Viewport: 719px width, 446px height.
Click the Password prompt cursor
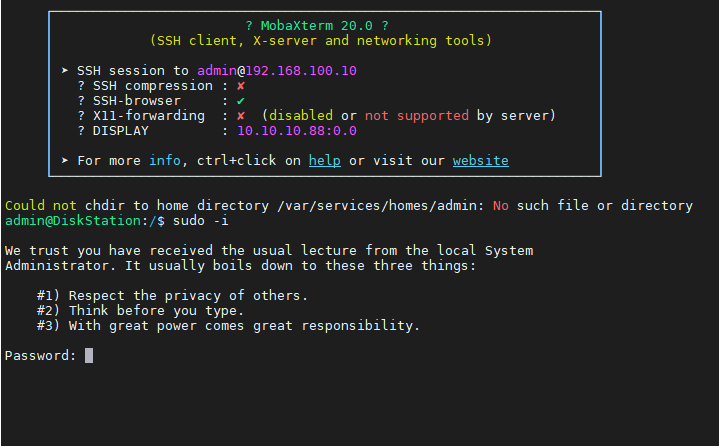(x=89, y=355)
